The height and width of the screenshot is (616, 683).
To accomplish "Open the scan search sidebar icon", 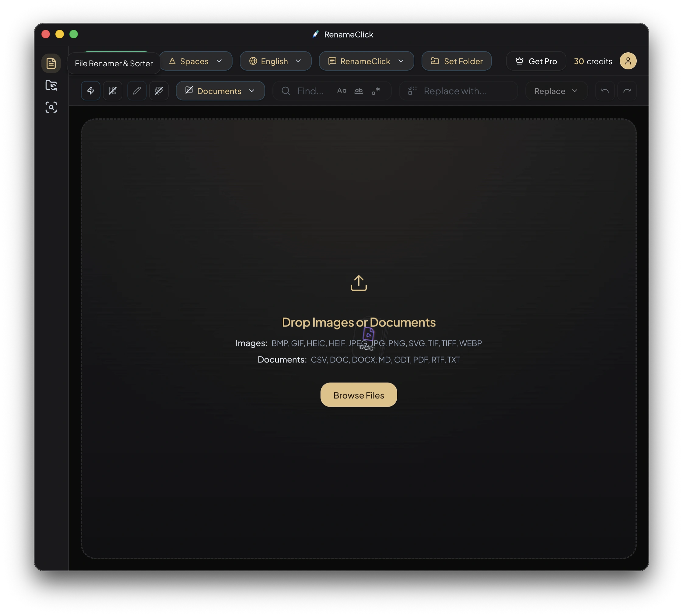I will click(x=51, y=107).
